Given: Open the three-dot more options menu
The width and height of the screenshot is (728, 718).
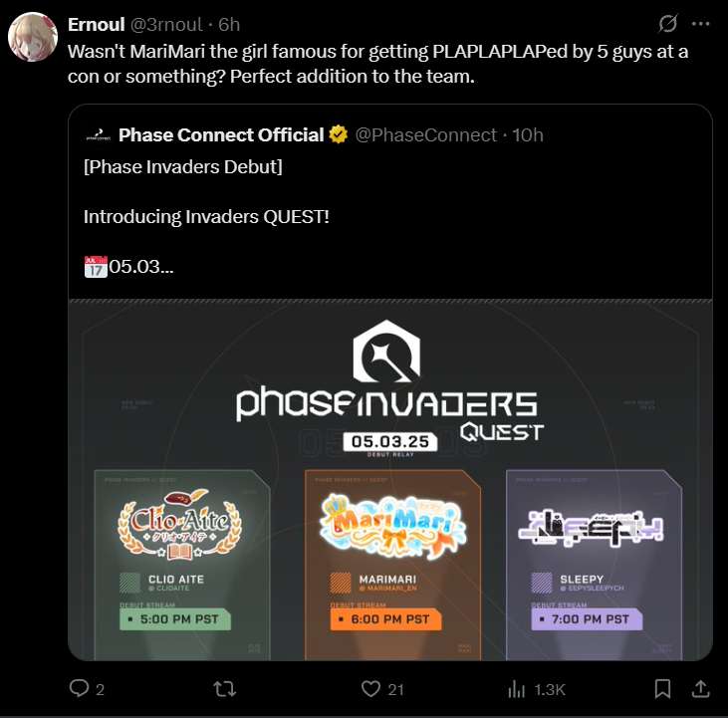Looking at the screenshot, I should click(700, 24).
